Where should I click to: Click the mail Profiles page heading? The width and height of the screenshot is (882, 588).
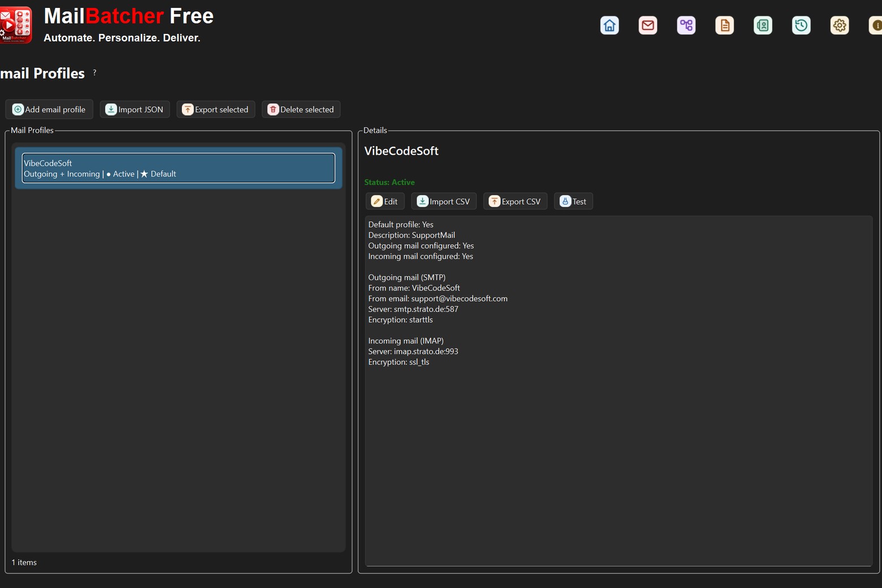pos(42,73)
